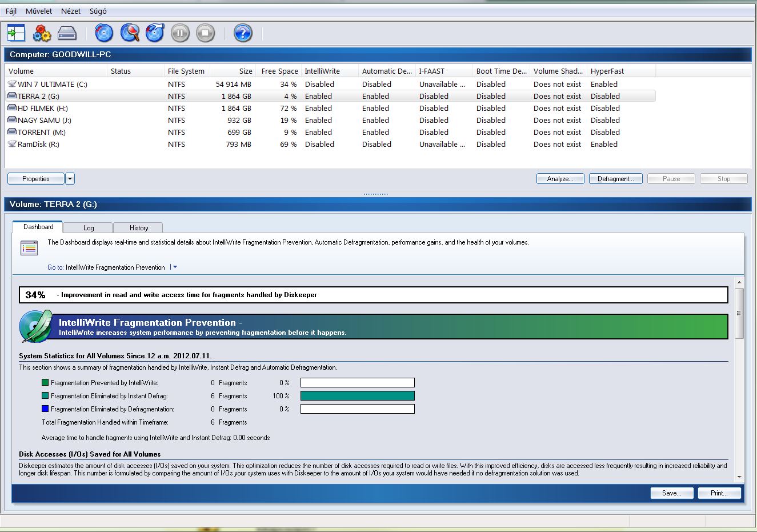Click drive icon of RamDisk (R:)
757x532 pixels.
coord(12,144)
